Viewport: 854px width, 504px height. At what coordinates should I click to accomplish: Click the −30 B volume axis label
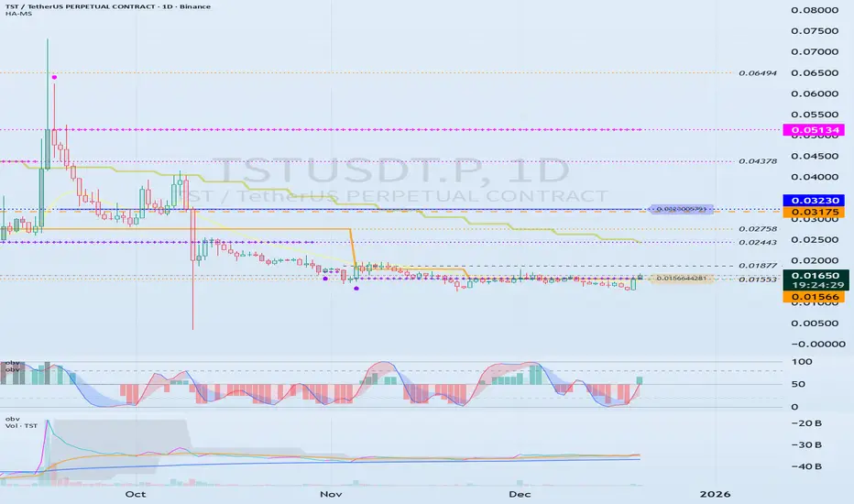pos(806,445)
